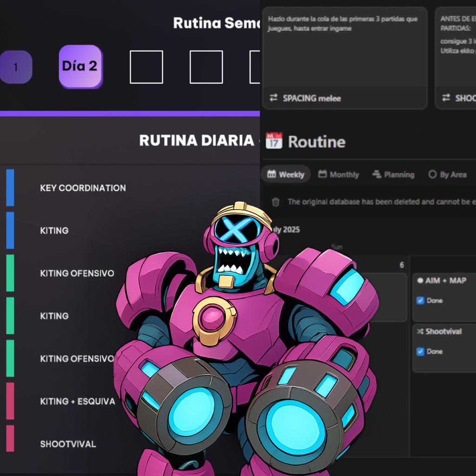Screen dimensions: 476x476
Task: Click the calendar icon on the Weekly tab
Action: 271,174
